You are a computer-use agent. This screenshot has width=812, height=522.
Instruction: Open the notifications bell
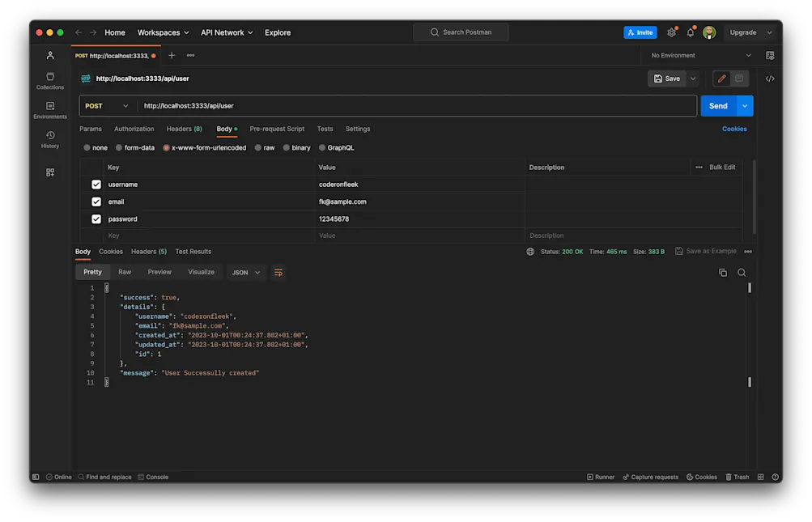(691, 32)
